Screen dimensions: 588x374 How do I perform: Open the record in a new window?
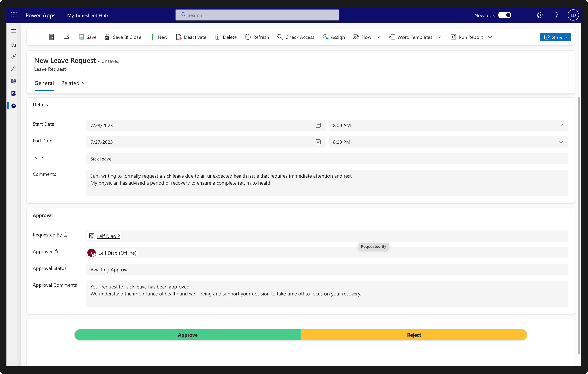point(66,37)
